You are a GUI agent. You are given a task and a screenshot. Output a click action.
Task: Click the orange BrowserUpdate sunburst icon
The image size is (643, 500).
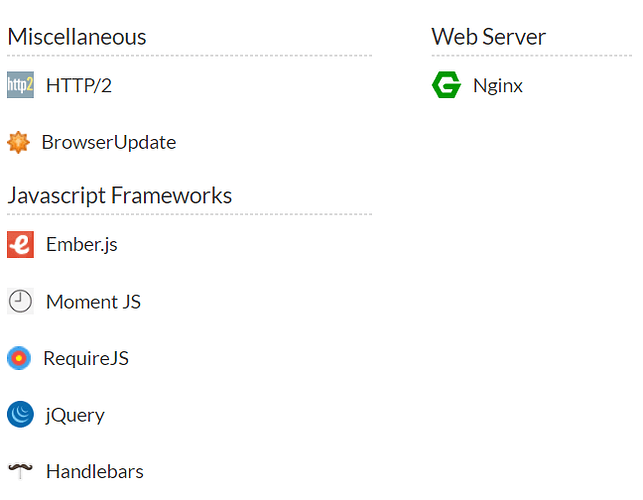[18, 142]
